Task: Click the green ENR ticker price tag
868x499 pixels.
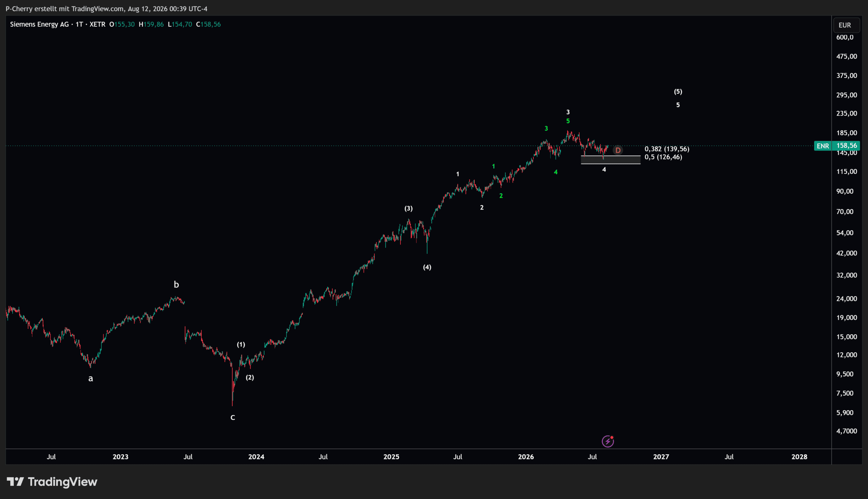Action: 823,146
